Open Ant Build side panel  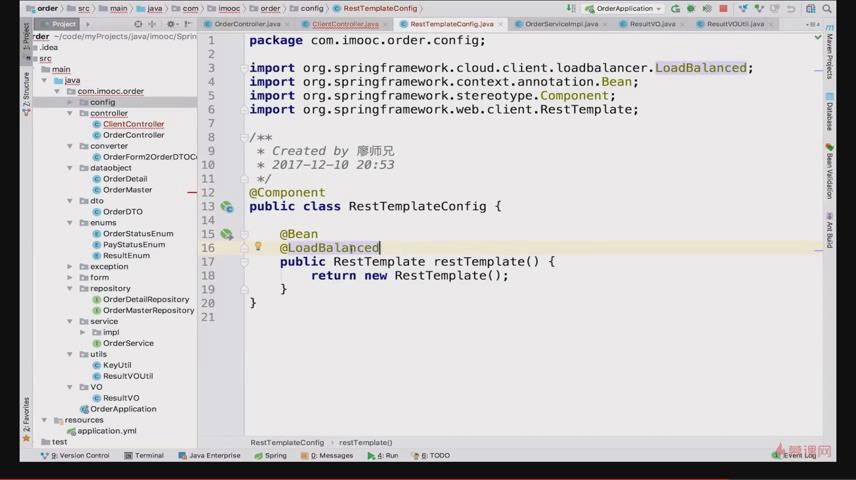pyautogui.click(x=829, y=230)
